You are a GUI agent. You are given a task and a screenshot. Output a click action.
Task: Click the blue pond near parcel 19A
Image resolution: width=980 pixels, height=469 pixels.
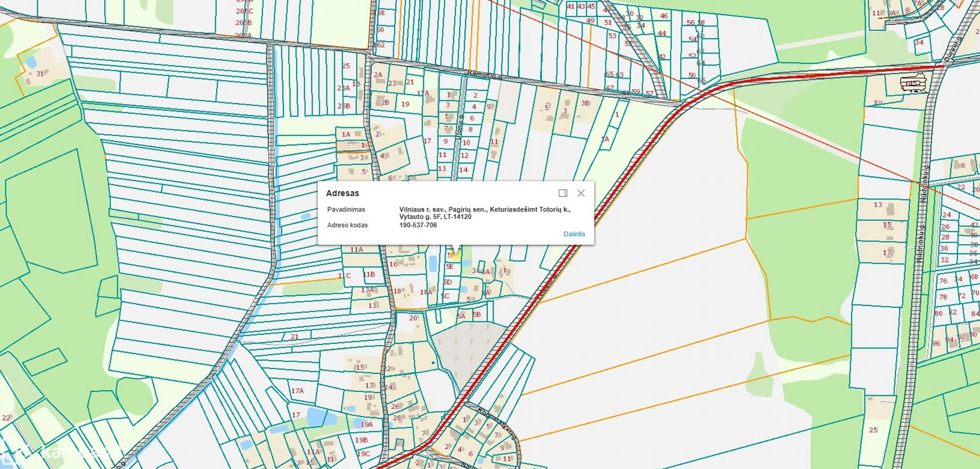click(x=315, y=416)
